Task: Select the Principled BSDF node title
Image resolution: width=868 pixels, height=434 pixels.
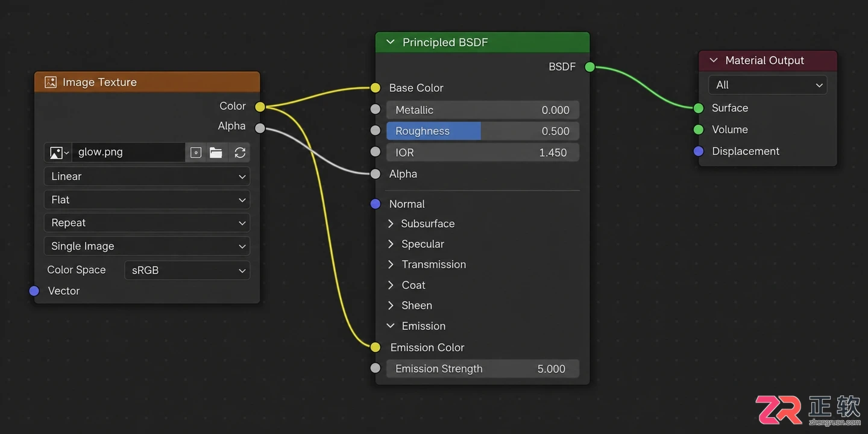Action: pyautogui.click(x=445, y=42)
